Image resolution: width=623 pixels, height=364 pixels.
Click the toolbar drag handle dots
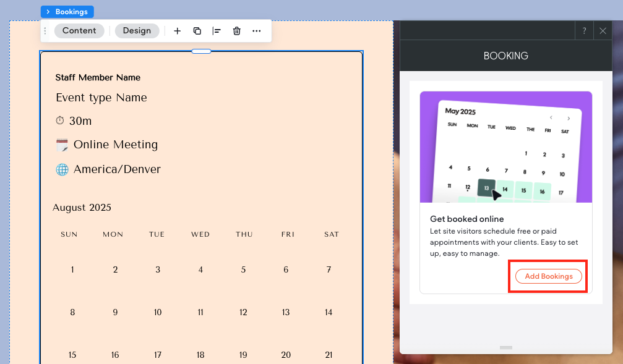click(x=45, y=30)
